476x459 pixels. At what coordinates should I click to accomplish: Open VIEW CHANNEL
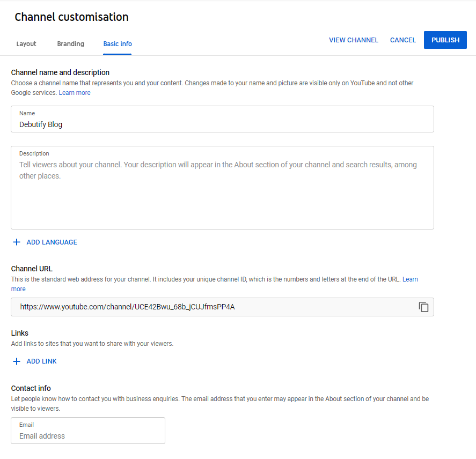pos(354,40)
